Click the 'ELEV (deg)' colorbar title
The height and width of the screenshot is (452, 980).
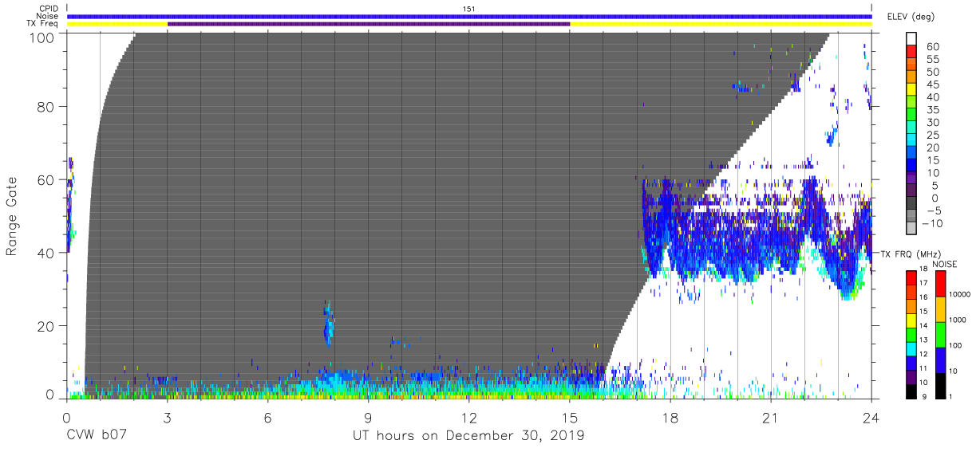[x=911, y=17]
